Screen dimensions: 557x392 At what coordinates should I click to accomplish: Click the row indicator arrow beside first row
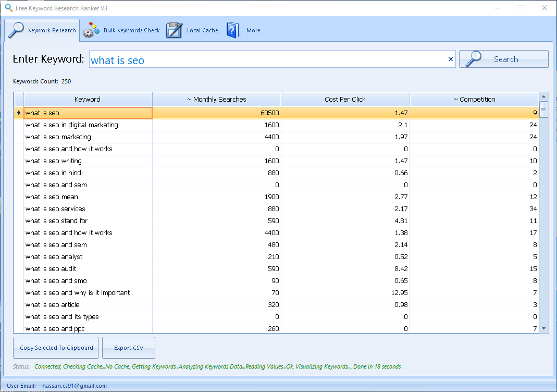click(19, 113)
